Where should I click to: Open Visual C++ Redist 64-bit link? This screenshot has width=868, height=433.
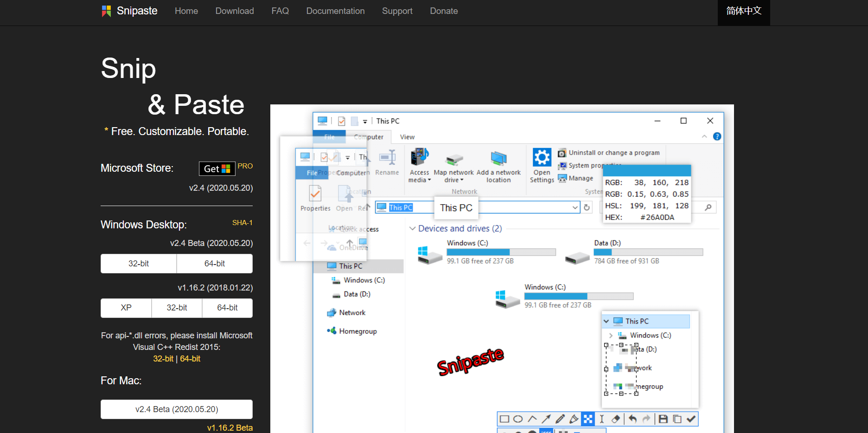pos(190,359)
